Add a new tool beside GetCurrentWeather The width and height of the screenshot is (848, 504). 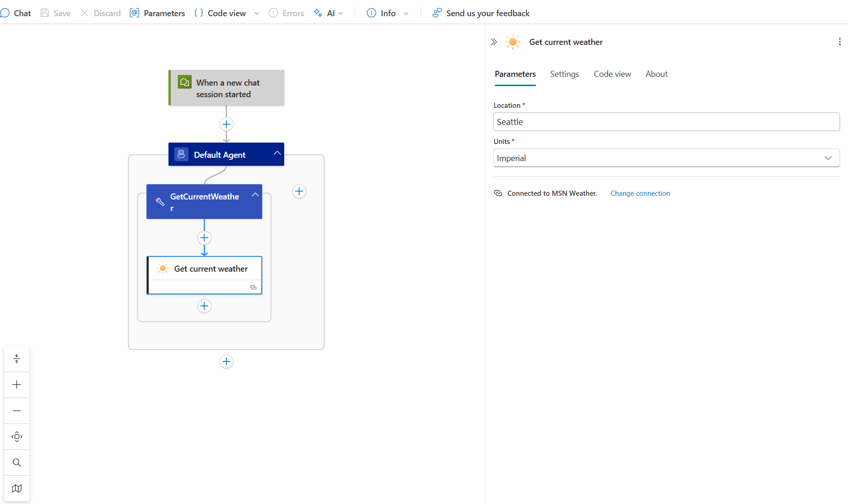[x=299, y=191]
